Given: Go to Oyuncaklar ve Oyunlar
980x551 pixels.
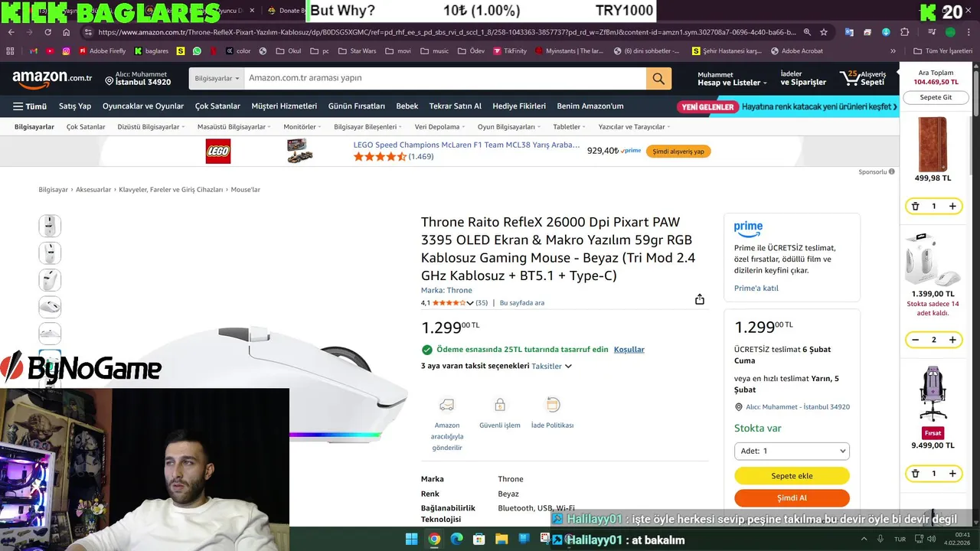Looking at the screenshot, I should [143, 106].
